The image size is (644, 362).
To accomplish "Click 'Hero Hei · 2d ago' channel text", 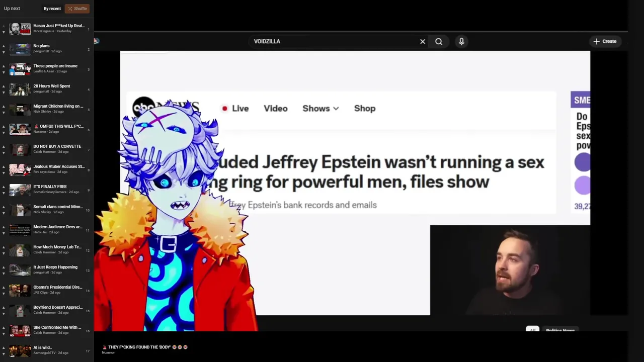I will (x=46, y=232).
